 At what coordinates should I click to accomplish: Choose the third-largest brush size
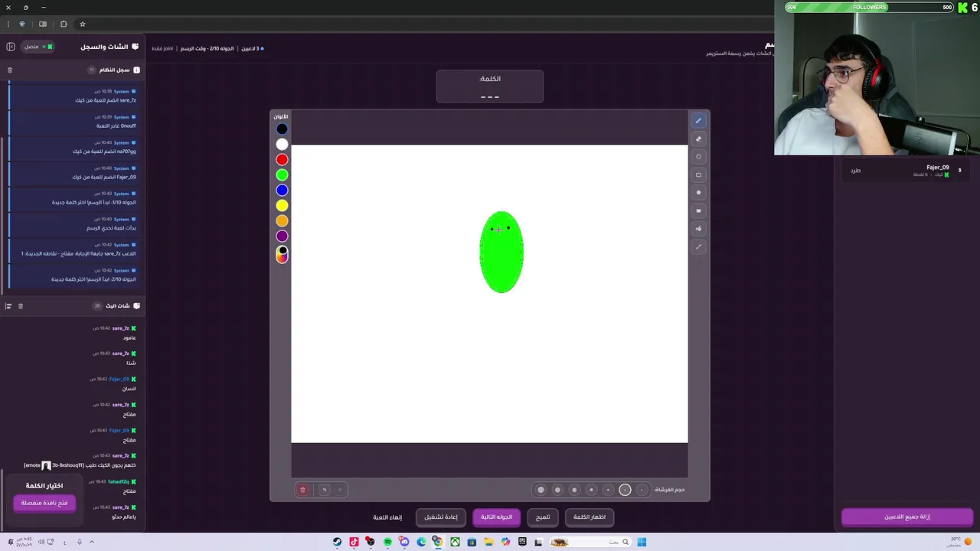click(574, 490)
